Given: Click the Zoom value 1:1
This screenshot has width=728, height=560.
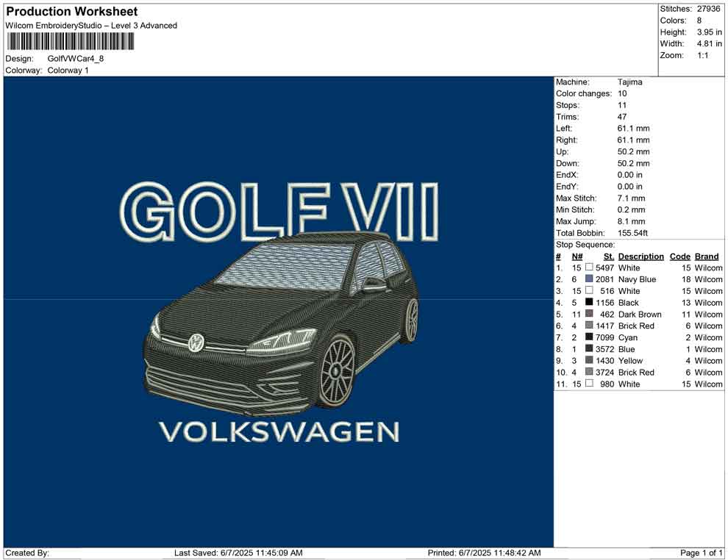Looking at the screenshot, I should click(703, 55).
